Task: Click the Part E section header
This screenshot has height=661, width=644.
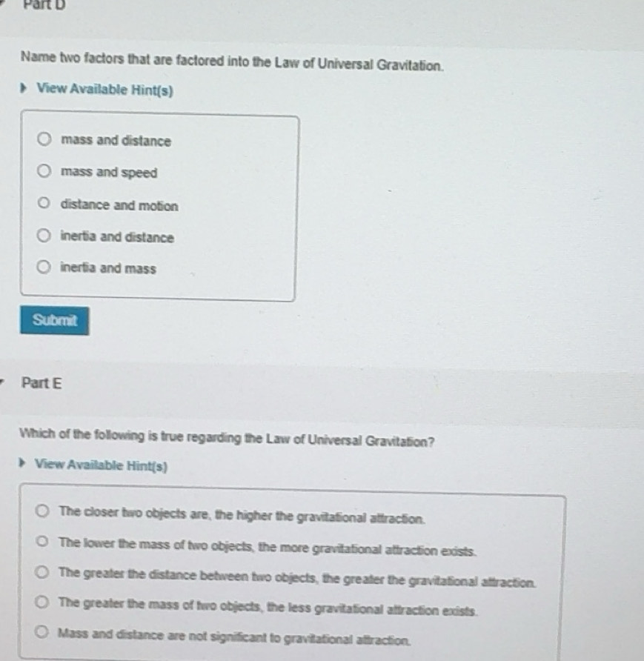Action: [42, 383]
